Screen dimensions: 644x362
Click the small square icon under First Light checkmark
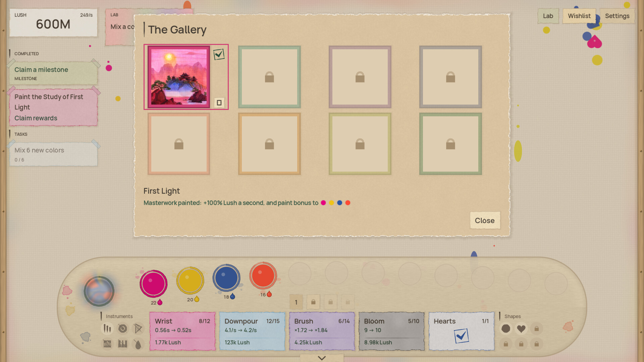(x=219, y=103)
